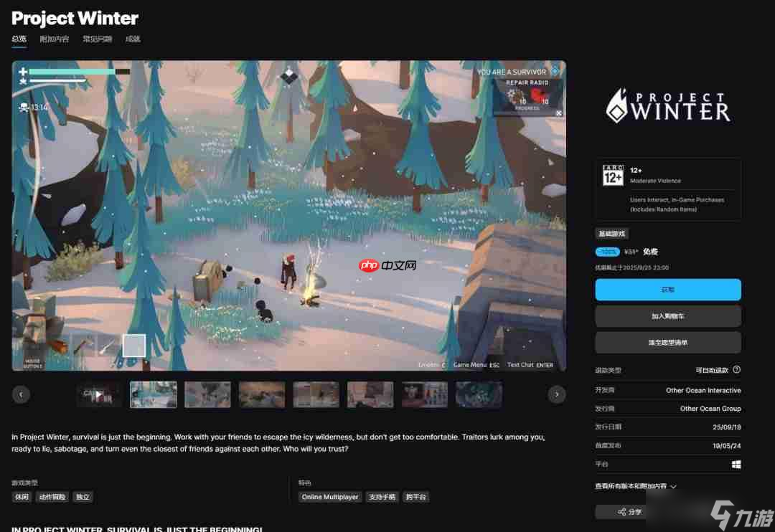
Task: Click 添至愿望清单 wishlist button
Action: [668, 342]
